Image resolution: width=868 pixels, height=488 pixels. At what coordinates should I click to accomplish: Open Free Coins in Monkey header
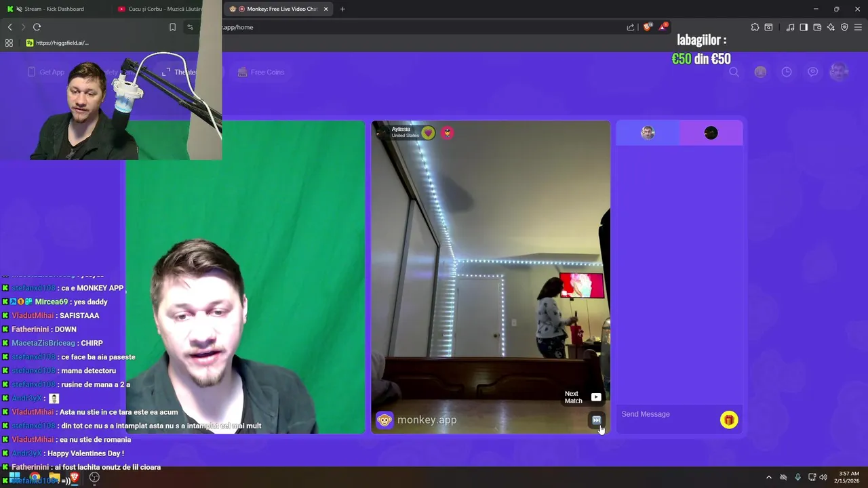(261, 72)
